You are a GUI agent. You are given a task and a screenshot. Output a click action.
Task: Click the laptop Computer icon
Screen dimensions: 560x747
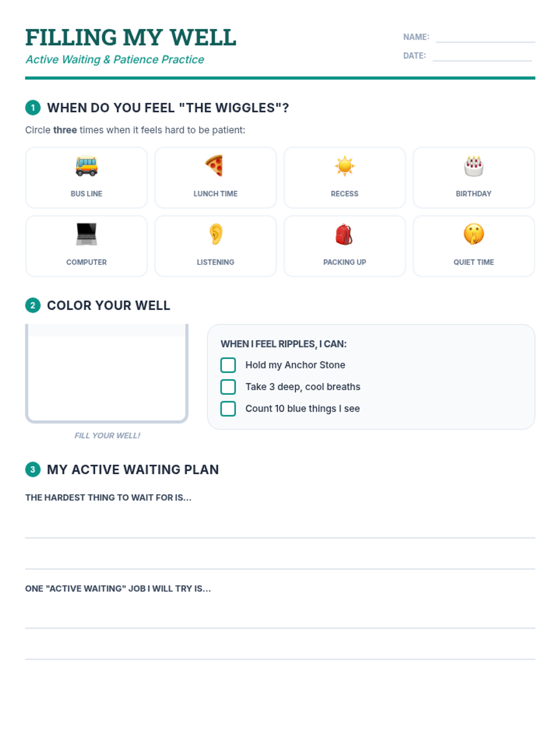coord(86,234)
